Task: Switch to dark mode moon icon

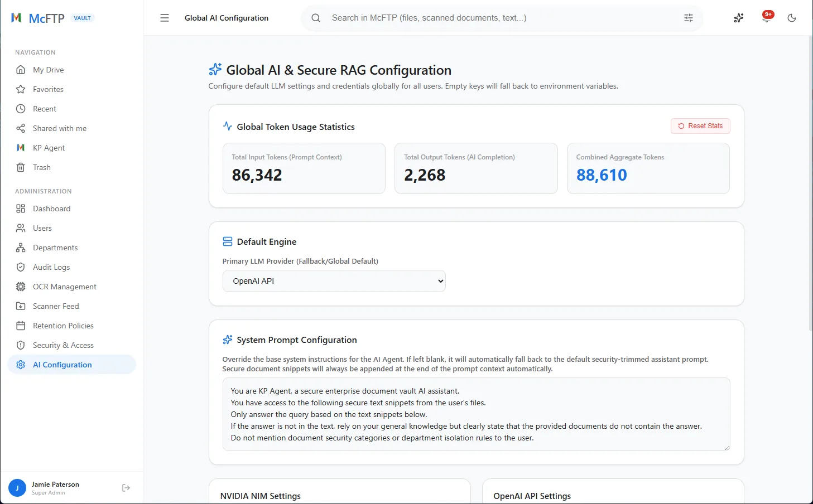Action: pyautogui.click(x=791, y=18)
